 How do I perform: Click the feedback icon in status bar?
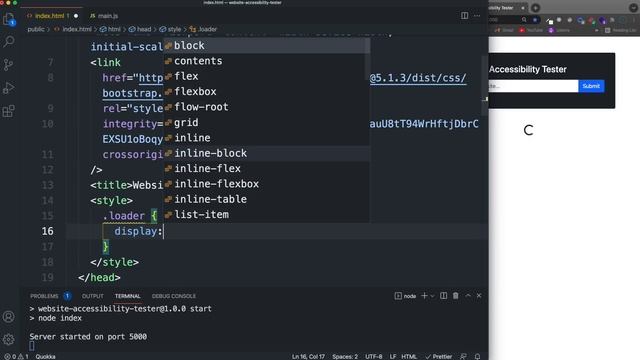click(x=463, y=356)
